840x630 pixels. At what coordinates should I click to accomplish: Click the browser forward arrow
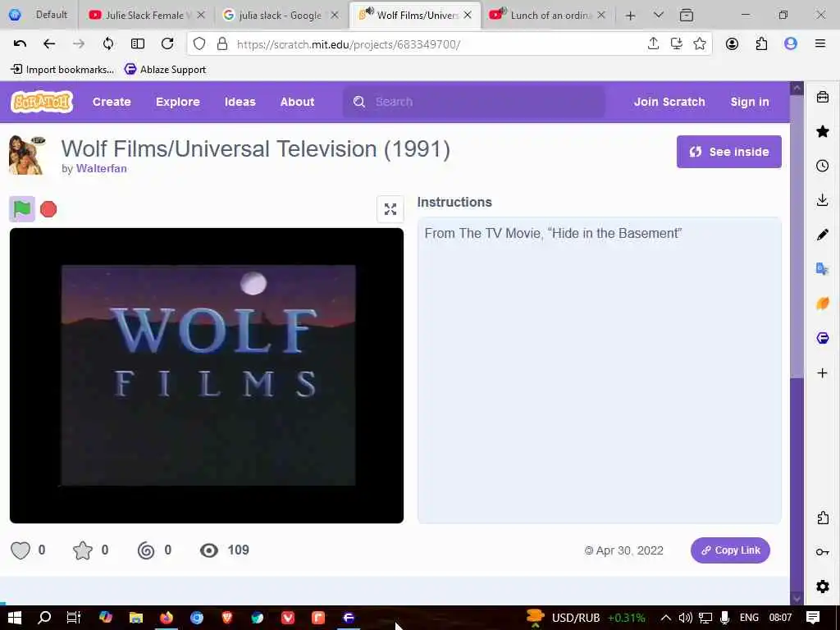click(x=79, y=44)
